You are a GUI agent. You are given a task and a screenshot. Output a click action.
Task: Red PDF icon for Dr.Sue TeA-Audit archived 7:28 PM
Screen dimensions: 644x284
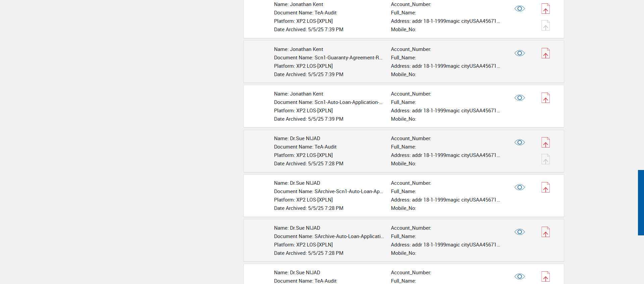tap(545, 143)
